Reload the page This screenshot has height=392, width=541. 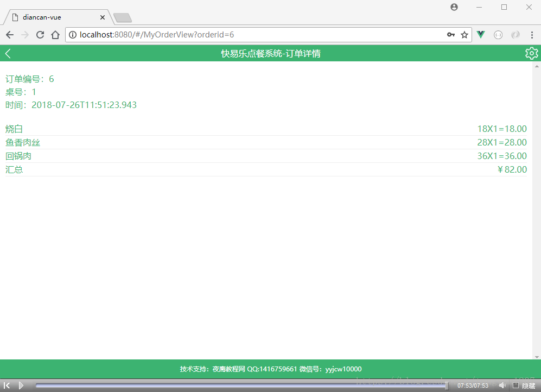(40, 35)
